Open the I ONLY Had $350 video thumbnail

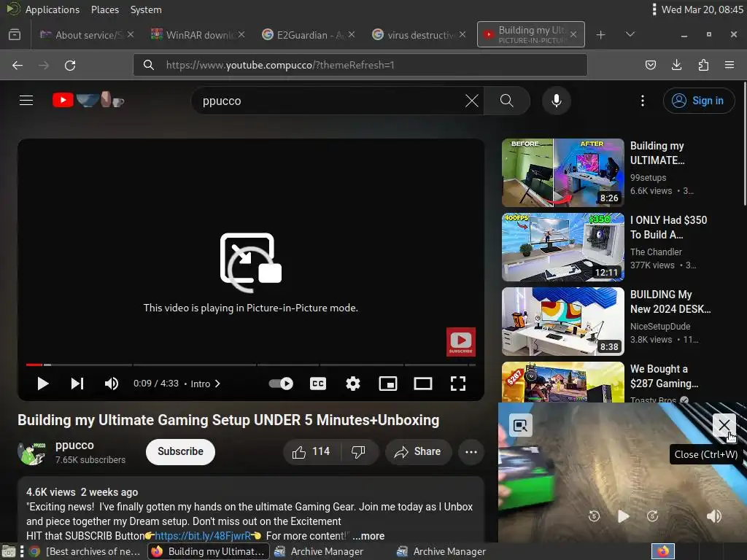point(562,247)
